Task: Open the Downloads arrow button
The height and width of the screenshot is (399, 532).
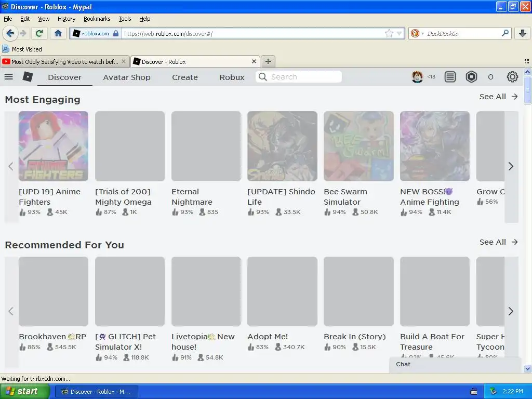Action: click(523, 33)
